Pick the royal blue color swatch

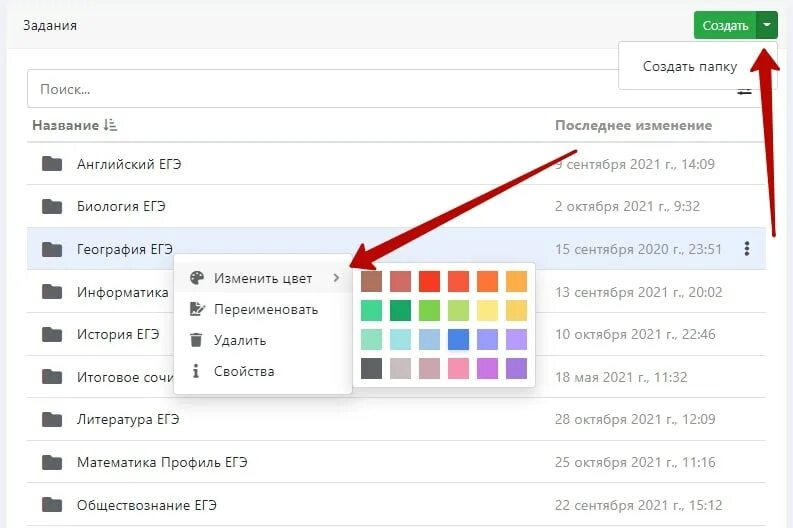(458, 339)
